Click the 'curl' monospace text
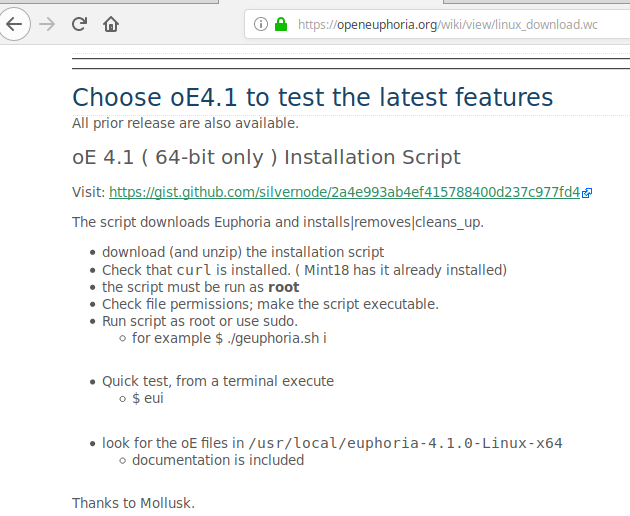The width and height of the screenshot is (630, 516). tap(194, 270)
